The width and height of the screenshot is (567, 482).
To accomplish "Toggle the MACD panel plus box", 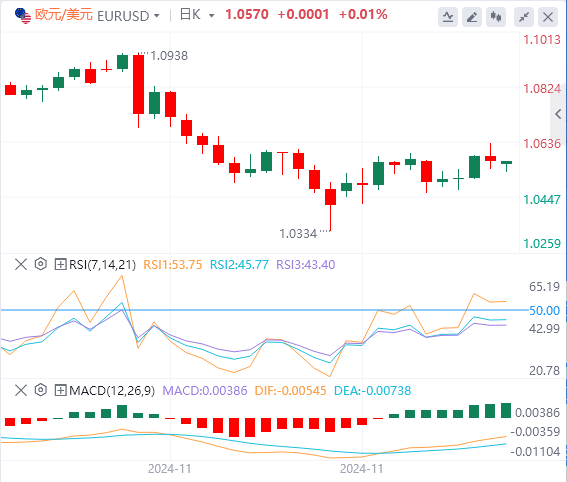I will (60, 391).
